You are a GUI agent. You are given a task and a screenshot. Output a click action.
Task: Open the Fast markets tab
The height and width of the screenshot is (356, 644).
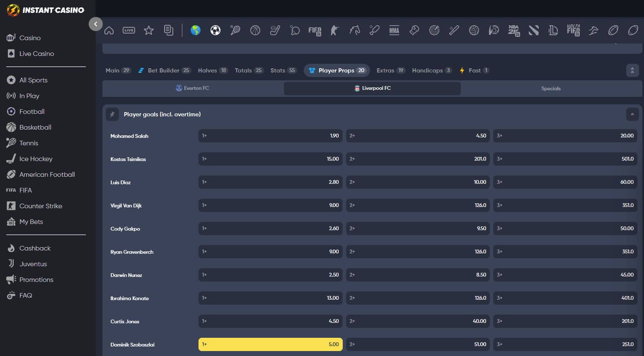point(475,70)
